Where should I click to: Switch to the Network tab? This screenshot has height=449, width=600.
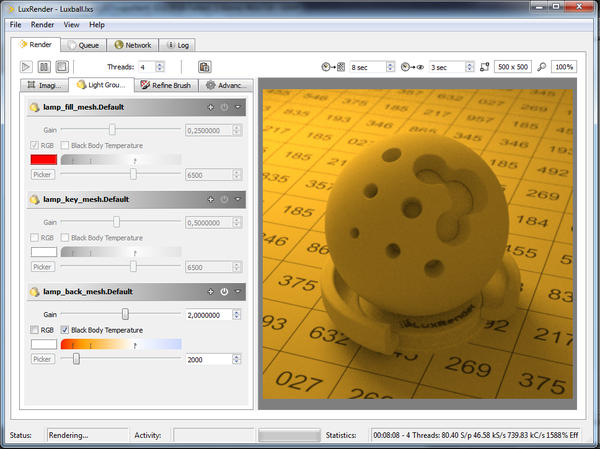tap(132, 45)
